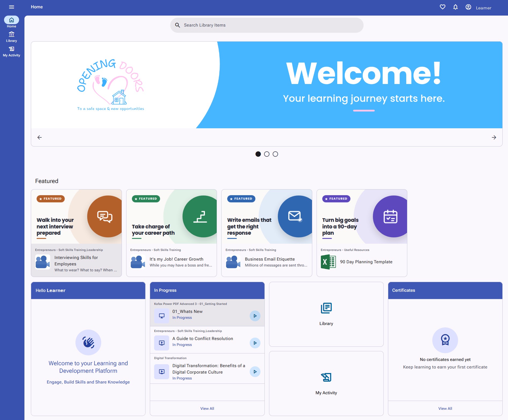
Task: Play A Guide to Conflict Resolution
Action: [x=255, y=343]
